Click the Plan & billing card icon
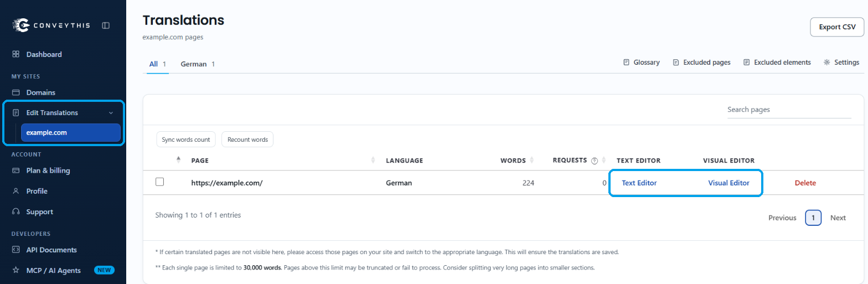This screenshot has height=284, width=868. click(15, 171)
